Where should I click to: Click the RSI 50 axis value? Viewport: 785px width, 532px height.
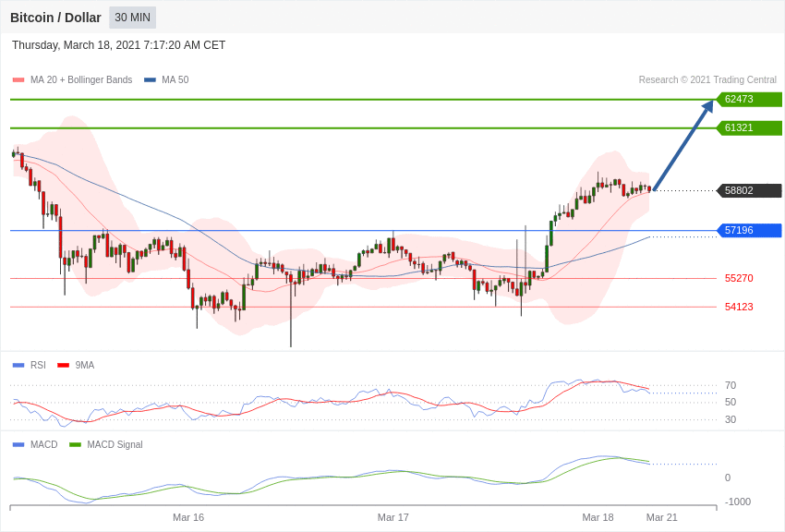tap(731, 402)
